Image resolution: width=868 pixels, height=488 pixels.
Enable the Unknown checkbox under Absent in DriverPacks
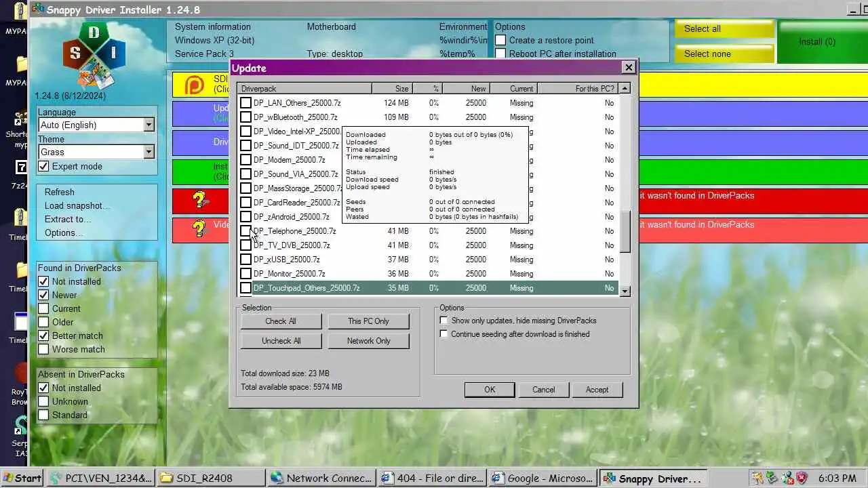[x=43, y=401]
